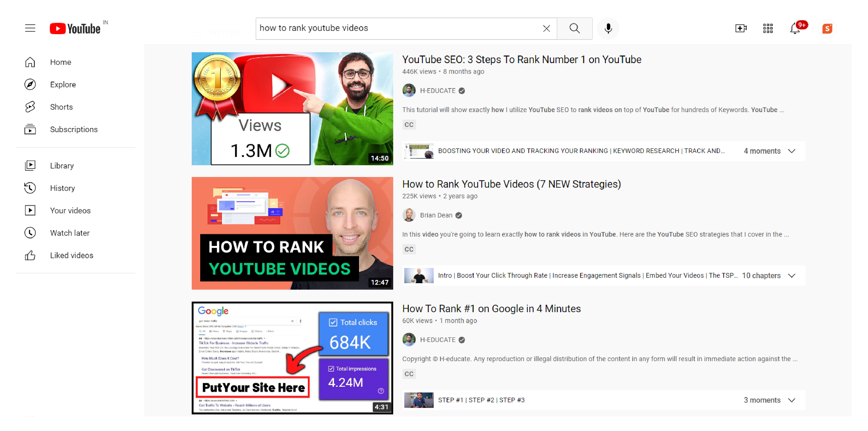
Task: Open Shorts from sidebar
Action: (x=61, y=107)
